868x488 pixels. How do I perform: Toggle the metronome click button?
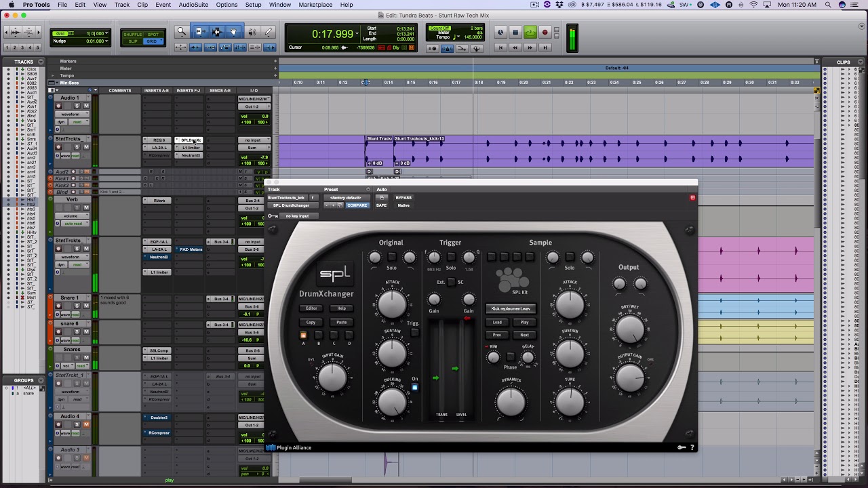[x=448, y=48]
